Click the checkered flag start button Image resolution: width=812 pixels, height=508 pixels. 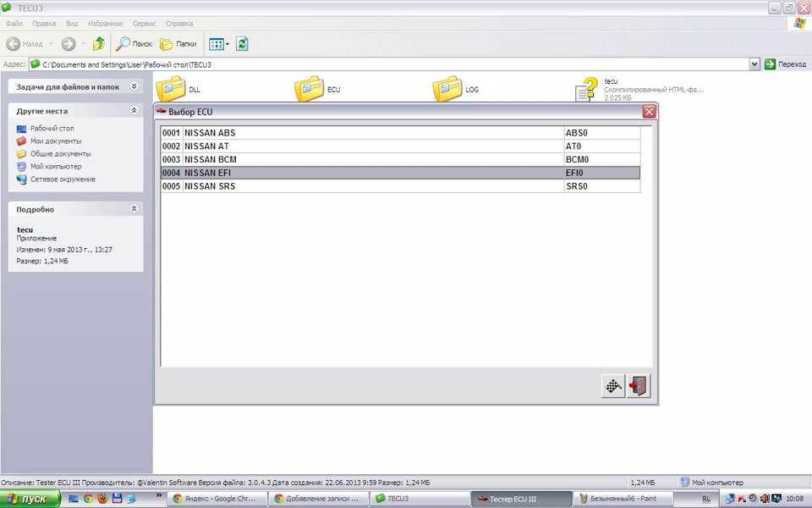613,386
